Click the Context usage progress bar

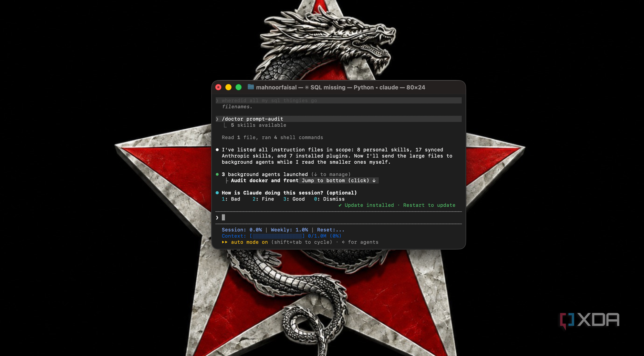tap(277, 236)
